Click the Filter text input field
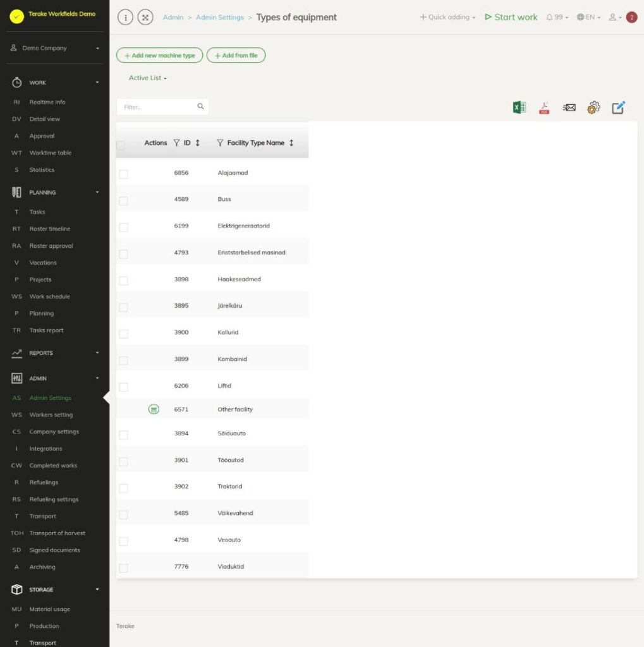Screen dimensions: 644x647 pyautogui.click(x=162, y=107)
